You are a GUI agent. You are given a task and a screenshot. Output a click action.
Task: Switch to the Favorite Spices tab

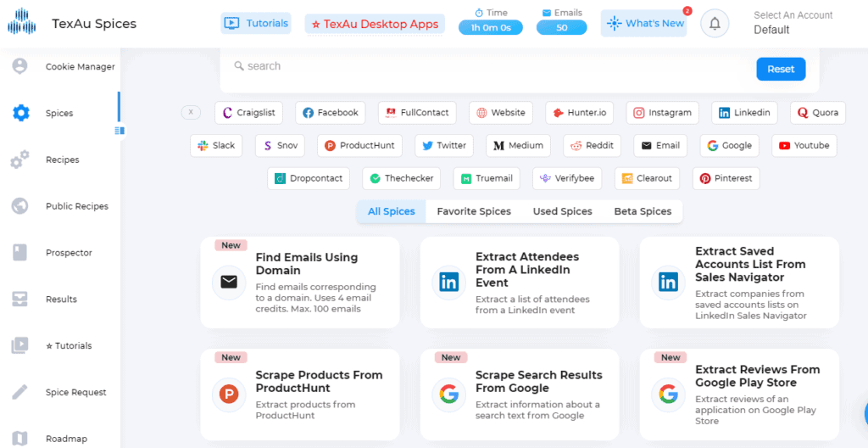pyautogui.click(x=474, y=211)
